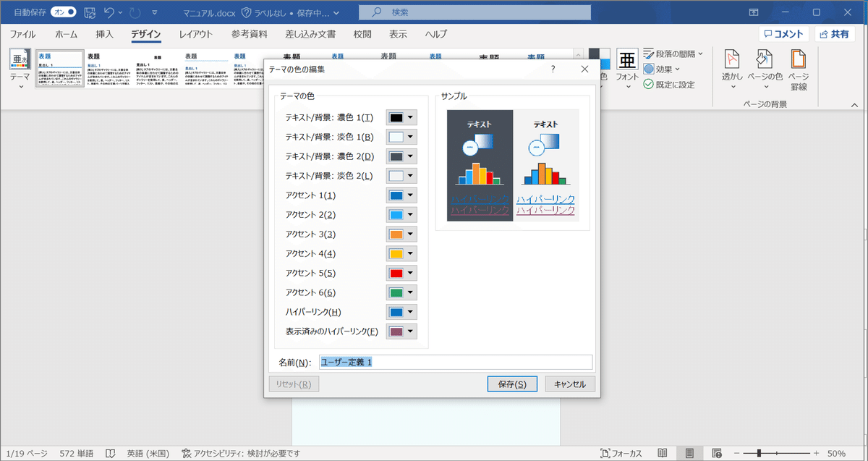
Task: Select the first document style thumbnail
Action: [59, 69]
